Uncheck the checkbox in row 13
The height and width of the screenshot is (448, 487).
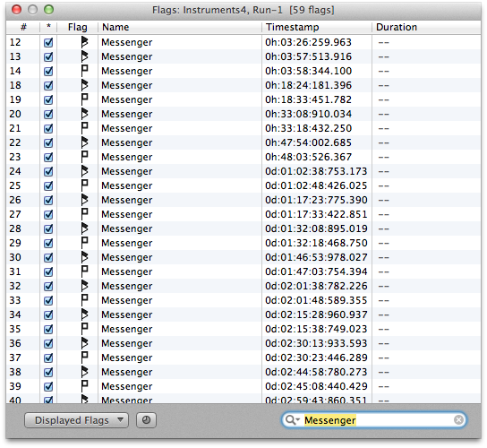click(x=48, y=56)
